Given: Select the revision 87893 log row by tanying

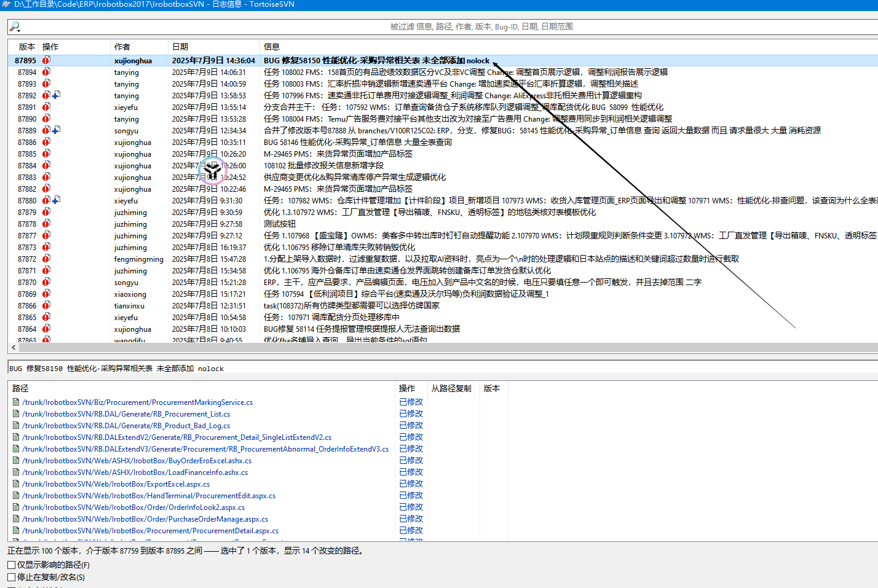Looking at the screenshot, I should tap(443, 84).
